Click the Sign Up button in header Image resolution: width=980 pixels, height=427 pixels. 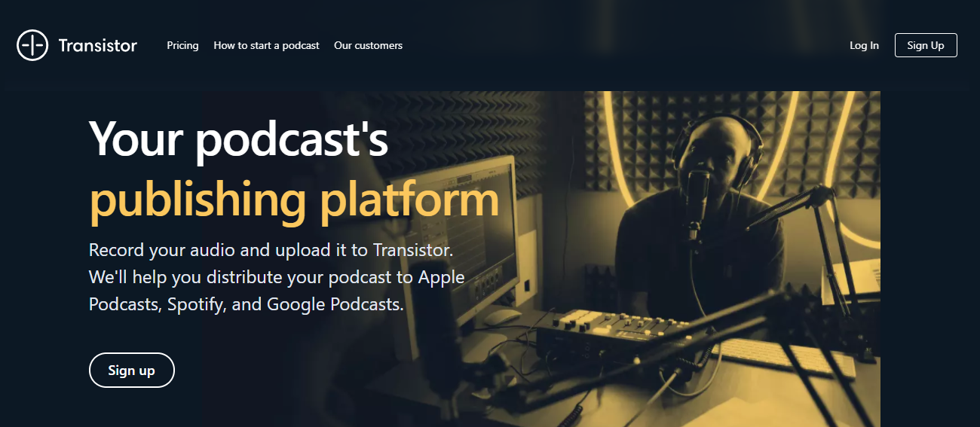pyautogui.click(x=926, y=45)
